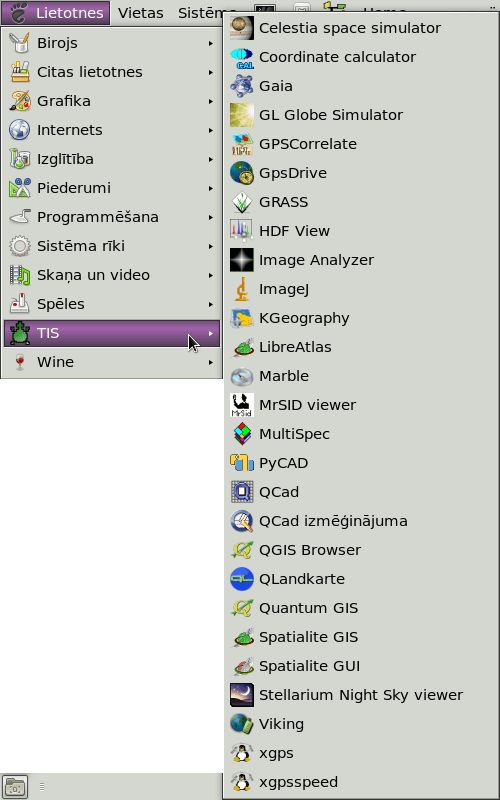Launch MultiSpec application

point(361,434)
